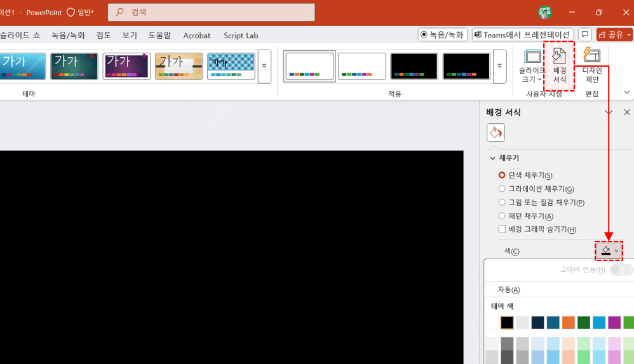Click the Share (공유) button
Viewport: 634px width, 364px height.
pyautogui.click(x=614, y=35)
